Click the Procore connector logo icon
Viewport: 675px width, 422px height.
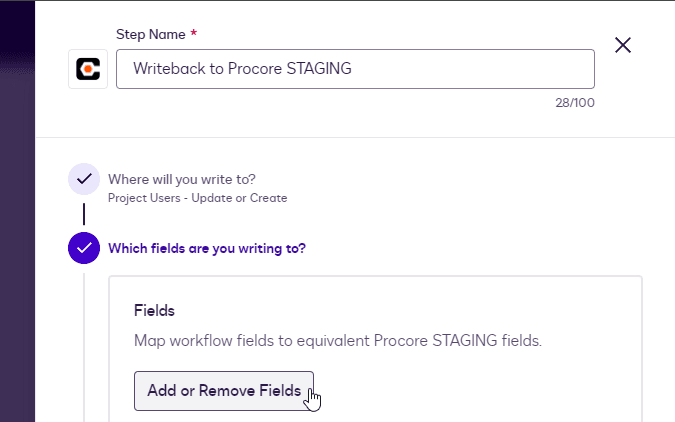point(88,69)
